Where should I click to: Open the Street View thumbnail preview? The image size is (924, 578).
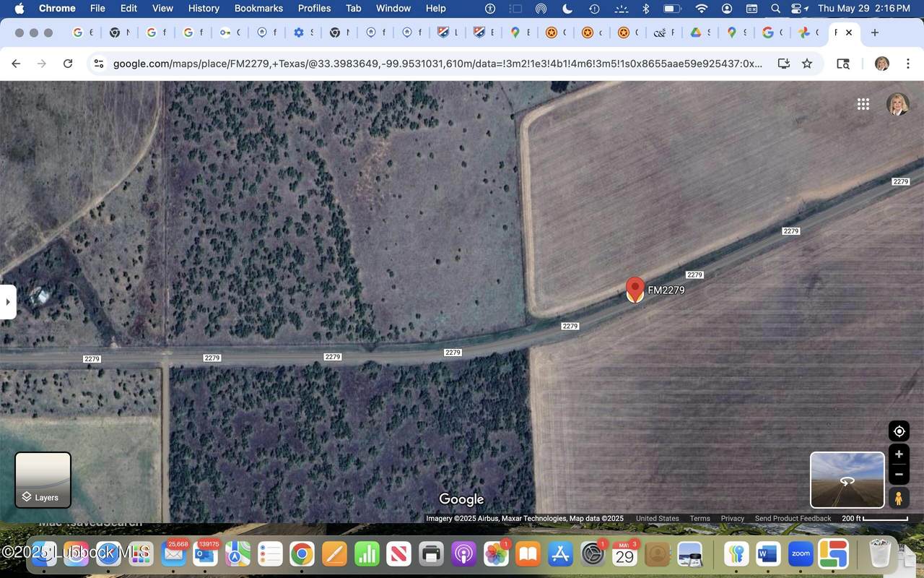[x=847, y=480]
